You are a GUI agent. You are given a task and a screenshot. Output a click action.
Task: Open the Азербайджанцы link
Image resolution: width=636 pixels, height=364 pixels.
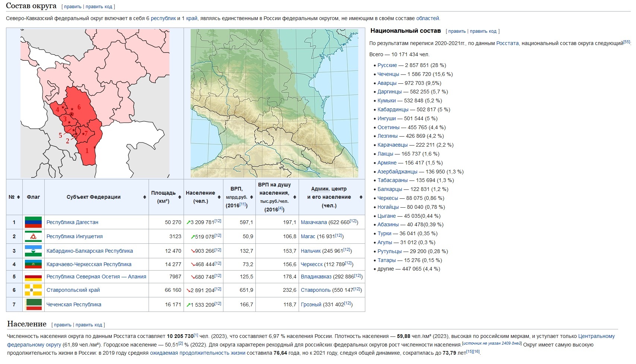(397, 172)
